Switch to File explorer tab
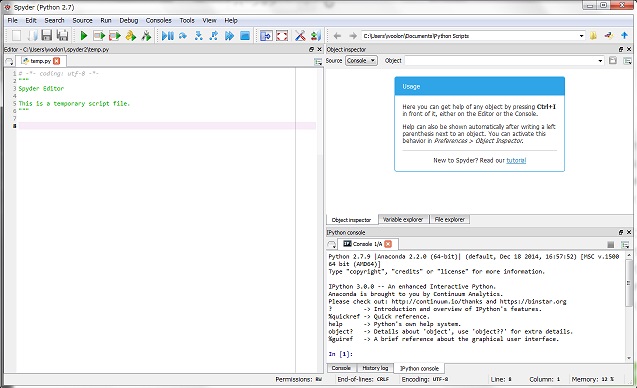The image size is (637, 388). point(449,219)
